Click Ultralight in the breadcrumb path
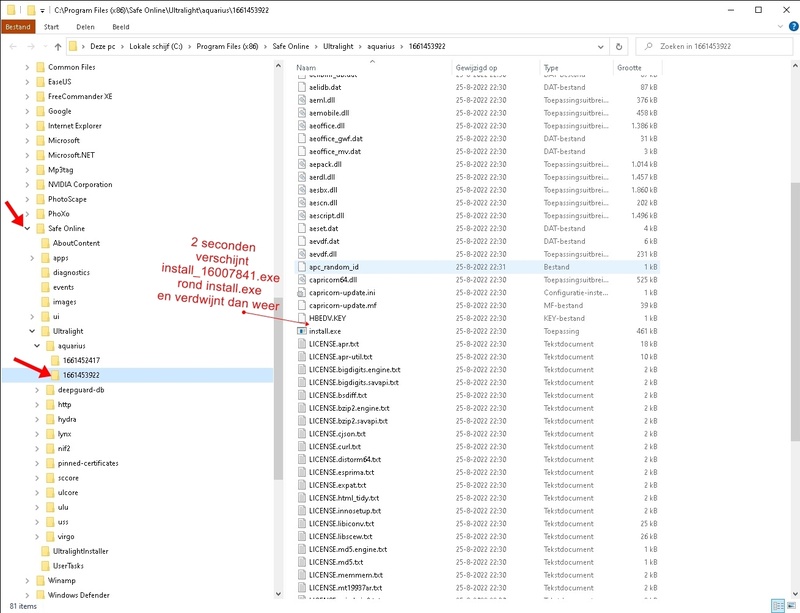The width and height of the screenshot is (800, 613). [338, 46]
